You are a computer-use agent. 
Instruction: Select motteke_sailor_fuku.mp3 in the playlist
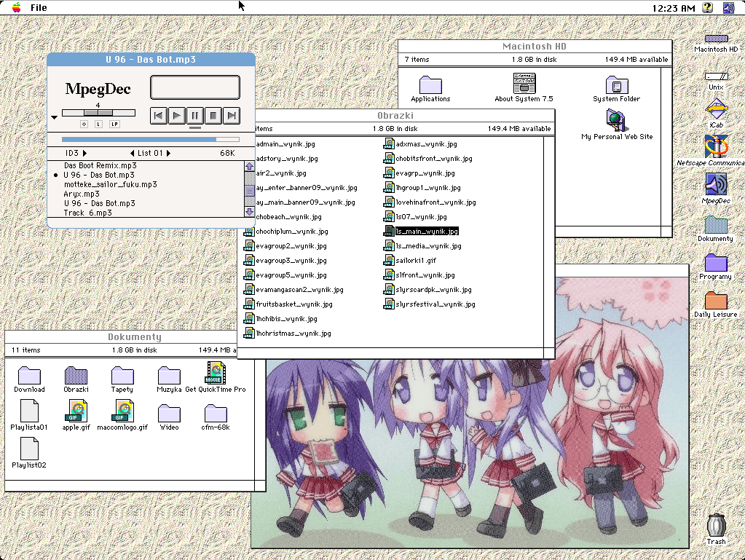[x=110, y=185]
